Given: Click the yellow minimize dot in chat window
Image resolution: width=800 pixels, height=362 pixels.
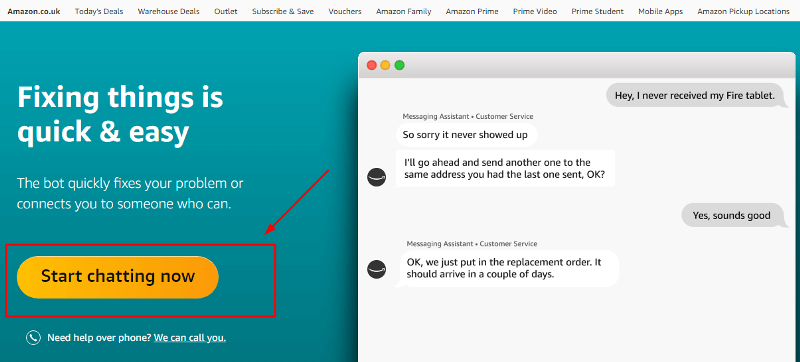Looking at the screenshot, I should click(x=386, y=65).
